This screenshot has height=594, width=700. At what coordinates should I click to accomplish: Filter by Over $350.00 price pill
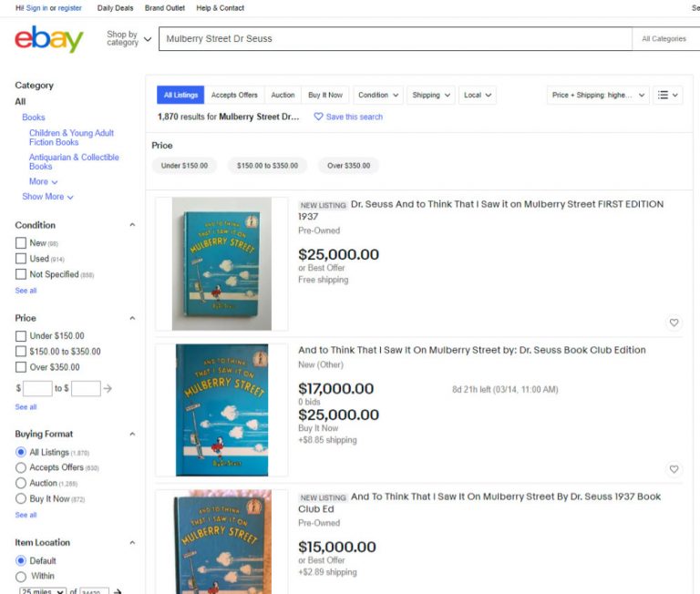tap(349, 166)
